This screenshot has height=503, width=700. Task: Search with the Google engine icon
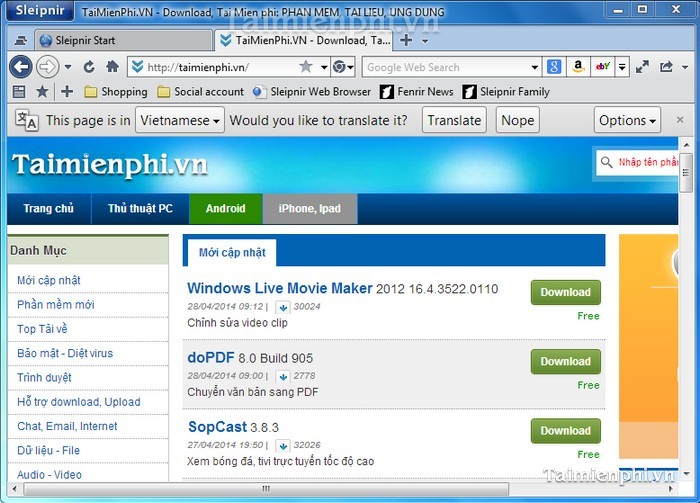tap(553, 67)
